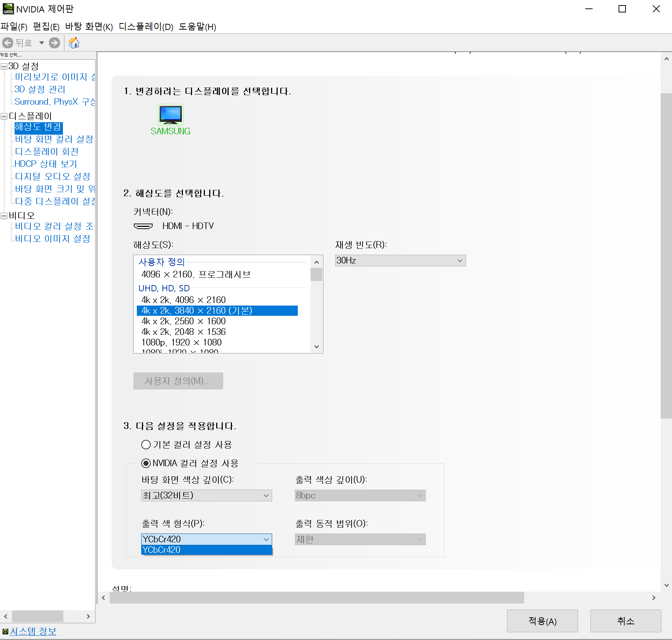Select resolution 4k x 2k, 2560 × 1600
This screenshot has height=640, width=672.
click(x=184, y=321)
